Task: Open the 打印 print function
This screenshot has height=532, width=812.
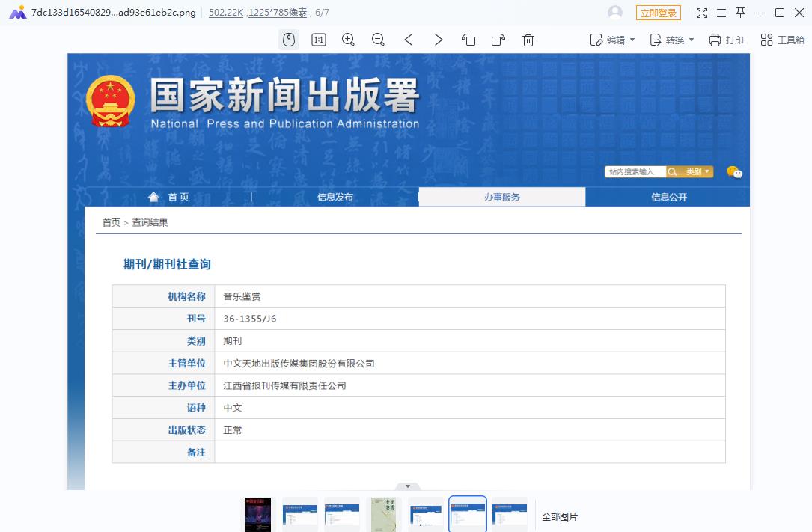Action: (x=725, y=40)
